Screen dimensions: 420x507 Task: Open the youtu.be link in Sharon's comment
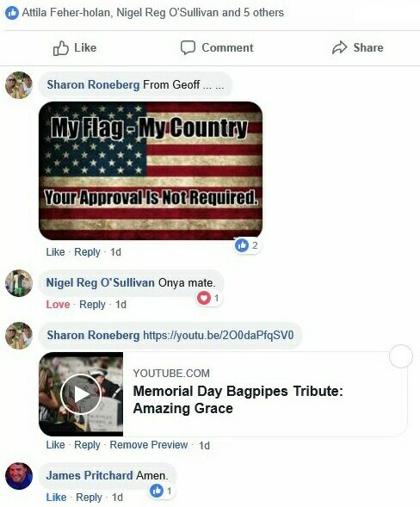coord(219,336)
